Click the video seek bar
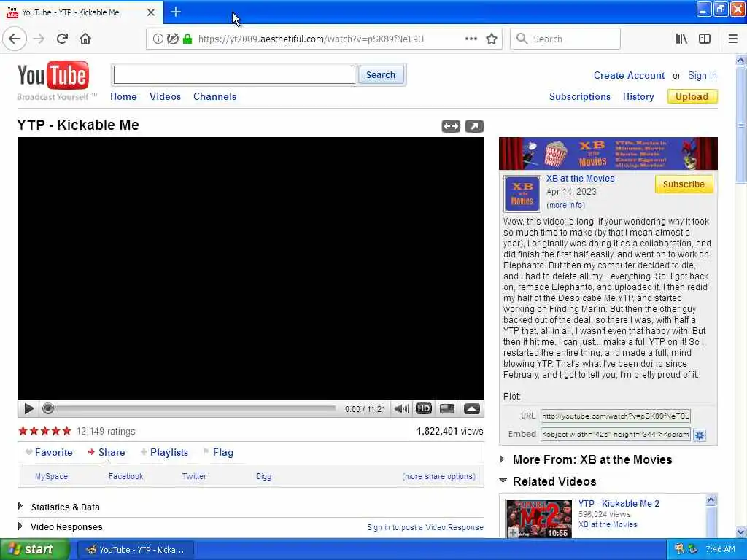The image size is (747, 560). point(190,408)
